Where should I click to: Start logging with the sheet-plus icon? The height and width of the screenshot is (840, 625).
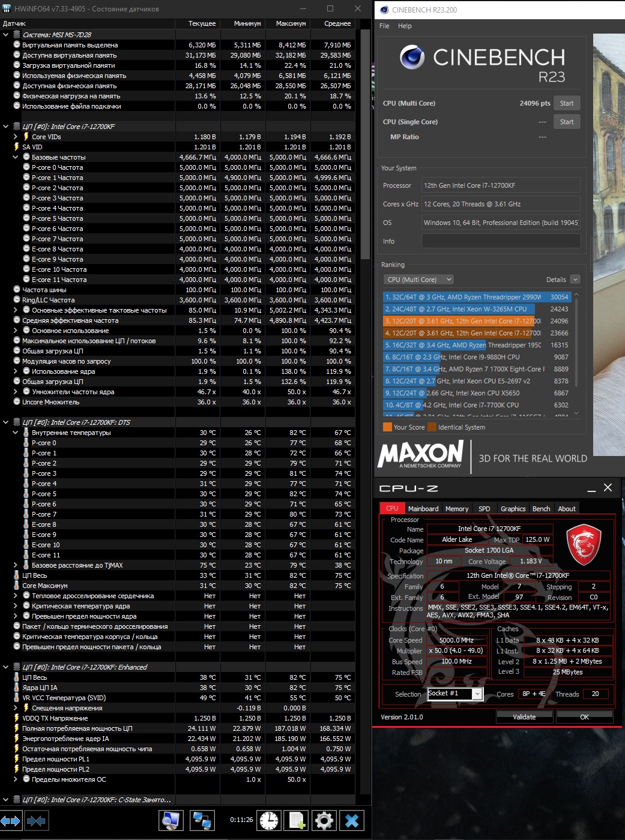click(297, 820)
